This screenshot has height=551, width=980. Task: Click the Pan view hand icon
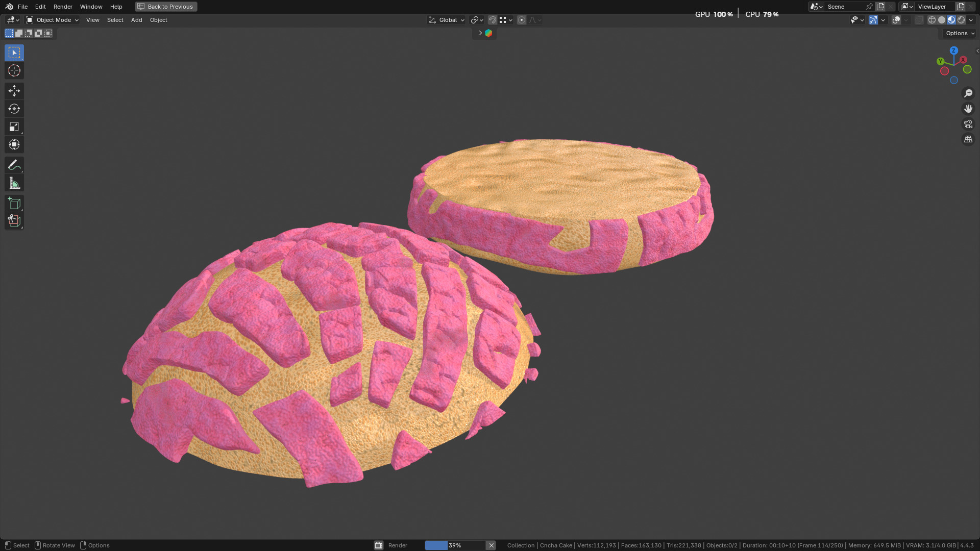(x=968, y=109)
